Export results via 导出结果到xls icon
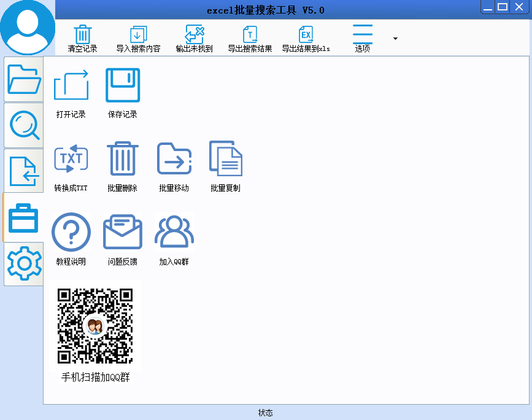 click(x=306, y=34)
